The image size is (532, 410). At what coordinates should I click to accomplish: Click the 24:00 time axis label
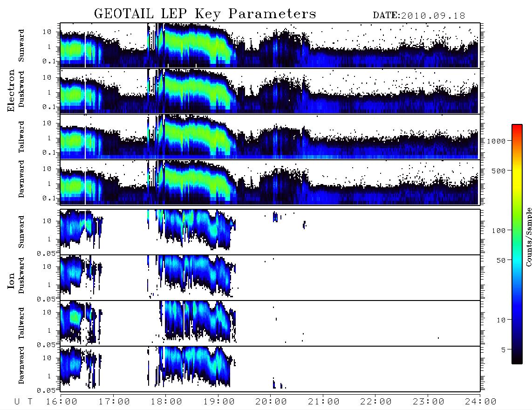481,402
